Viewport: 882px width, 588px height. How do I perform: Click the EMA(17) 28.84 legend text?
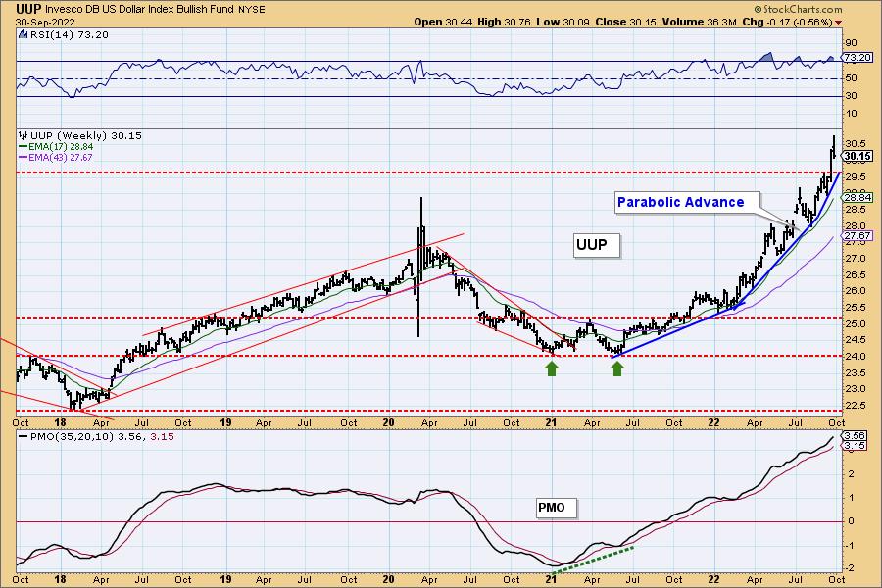point(61,146)
